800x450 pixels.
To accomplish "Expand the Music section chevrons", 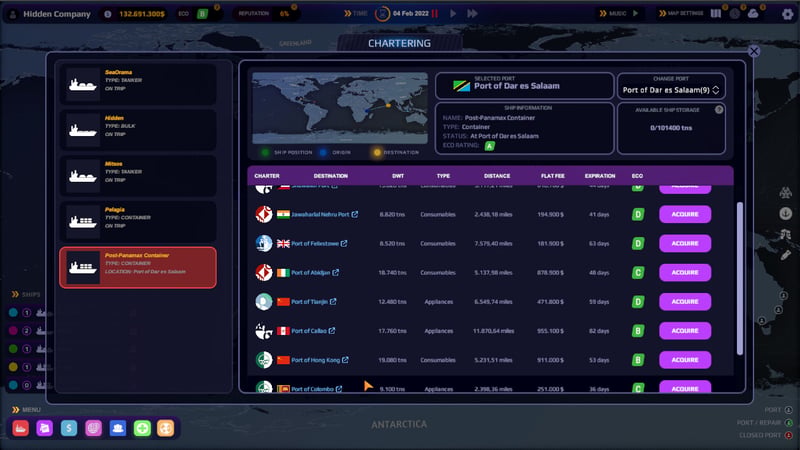I will click(603, 13).
